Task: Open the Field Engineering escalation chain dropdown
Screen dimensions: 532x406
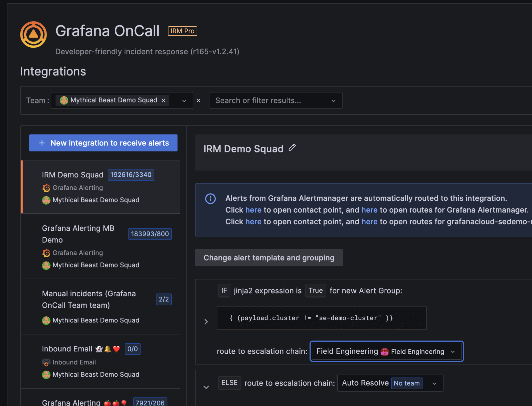Action: 453,351
